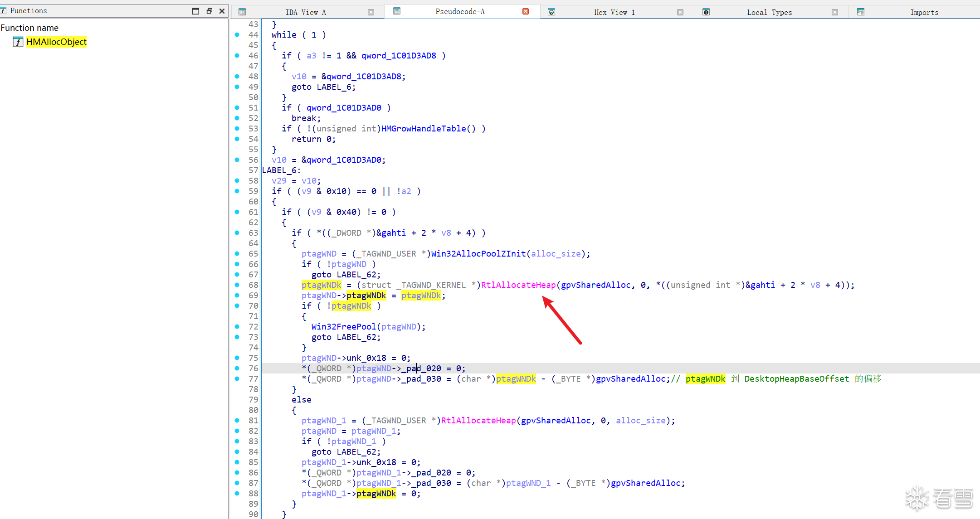The width and height of the screenshot is (980, 519).
Task: Float the Functions panel with restore icon
Action: tap(209, 11)
